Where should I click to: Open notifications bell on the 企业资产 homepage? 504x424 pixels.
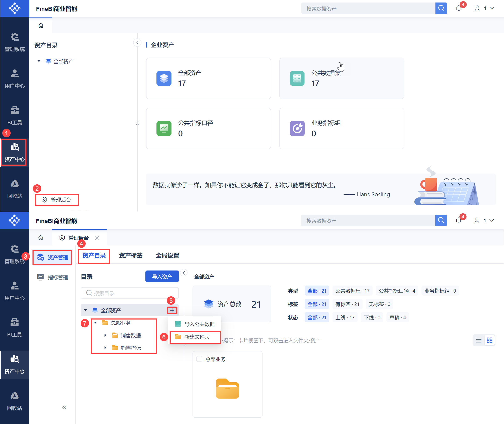(x=459, y=8)
